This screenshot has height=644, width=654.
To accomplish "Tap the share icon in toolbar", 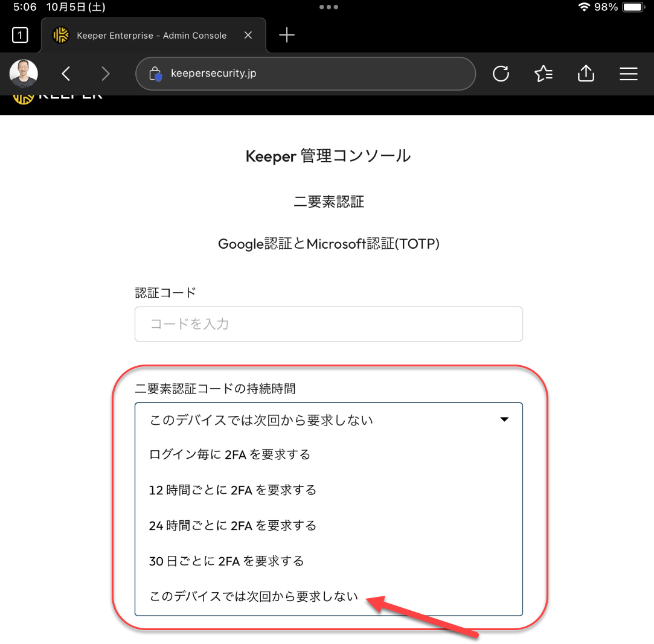I will (586, 74).
